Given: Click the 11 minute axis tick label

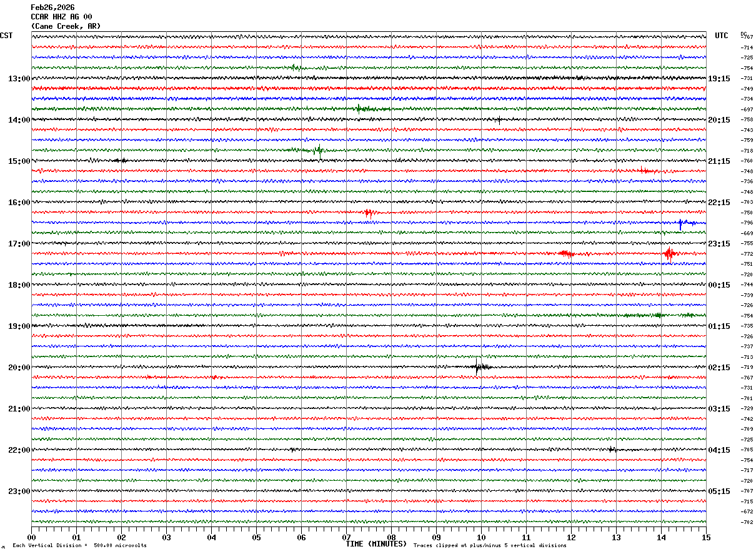Looking at the screenshot, I should (x=526, y=537).
